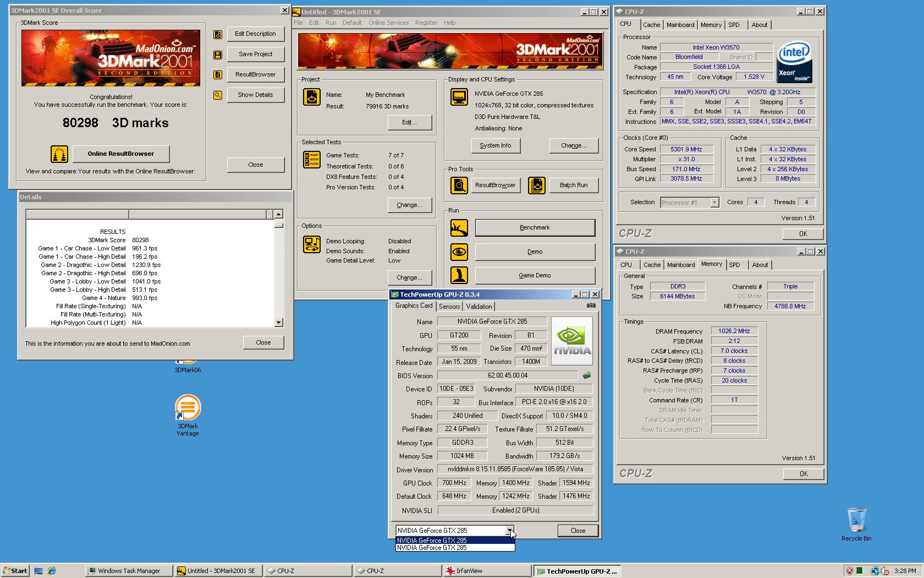Click the Batch Run icon
Screen dimensions: 924x578
pos(536,186)
